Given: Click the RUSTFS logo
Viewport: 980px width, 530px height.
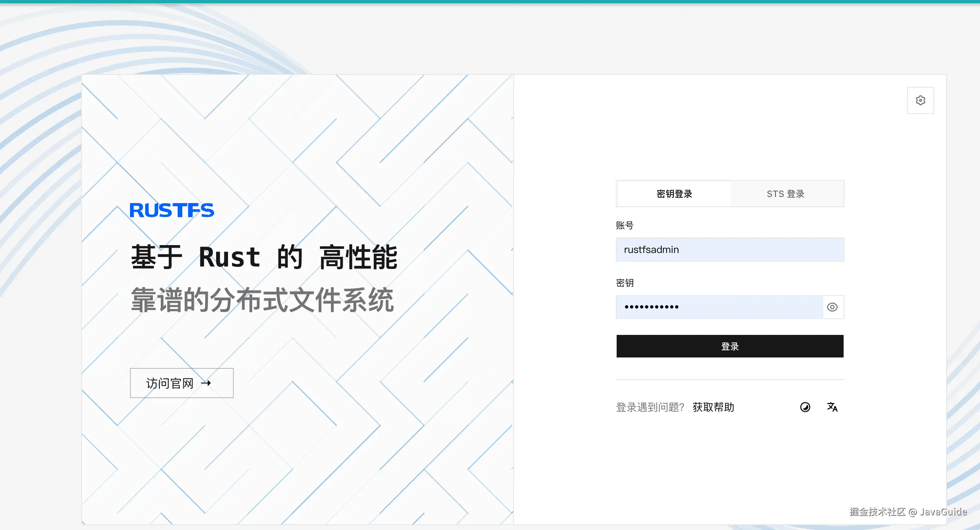Looking at the screenshot, I should tap(172, 210).
